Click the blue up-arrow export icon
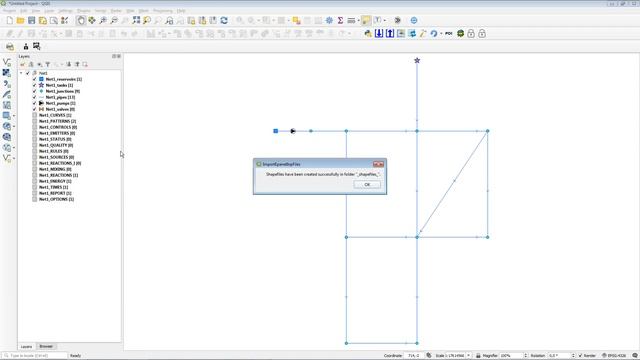 390,33
